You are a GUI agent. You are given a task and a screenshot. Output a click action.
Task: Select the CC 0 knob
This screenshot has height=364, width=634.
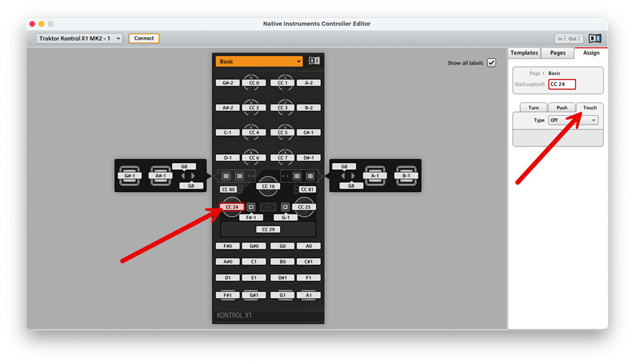pyautogui.click(x=254, y=83)
